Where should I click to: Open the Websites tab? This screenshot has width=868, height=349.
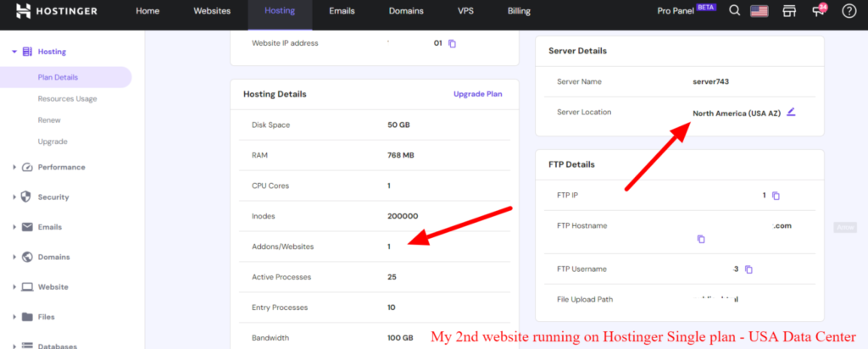(212, 11)
